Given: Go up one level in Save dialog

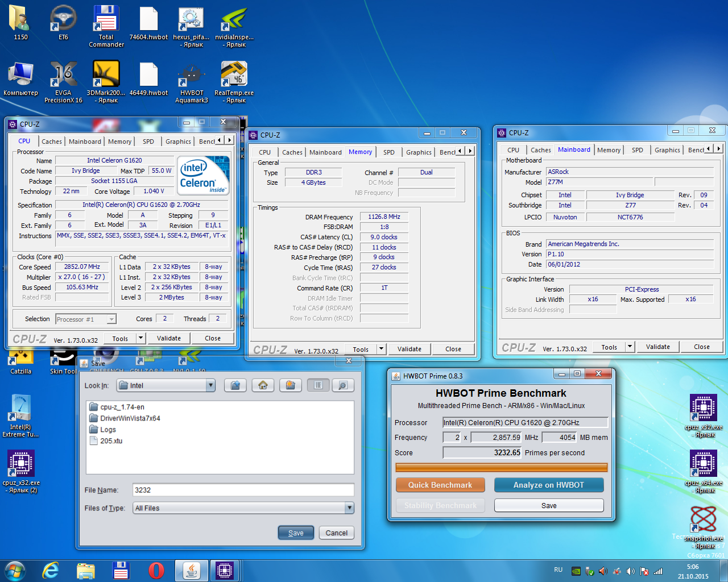Looking at the screenshot, I should tap(235, 385).
